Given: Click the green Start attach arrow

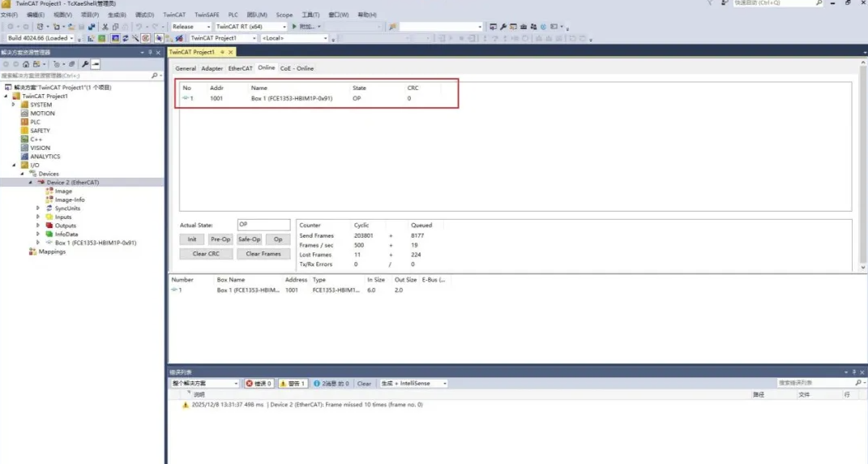Looking at the screenshot, I should coord(294,27).
